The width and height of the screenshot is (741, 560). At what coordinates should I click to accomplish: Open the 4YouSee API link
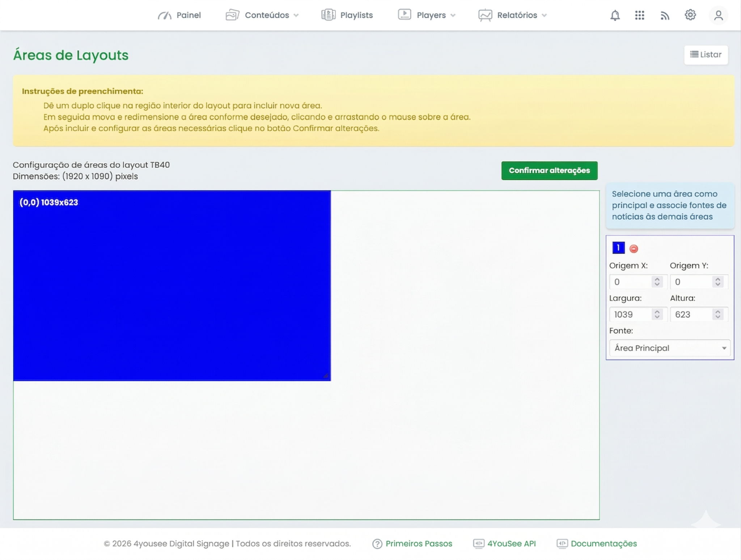(x=511, y=544)
